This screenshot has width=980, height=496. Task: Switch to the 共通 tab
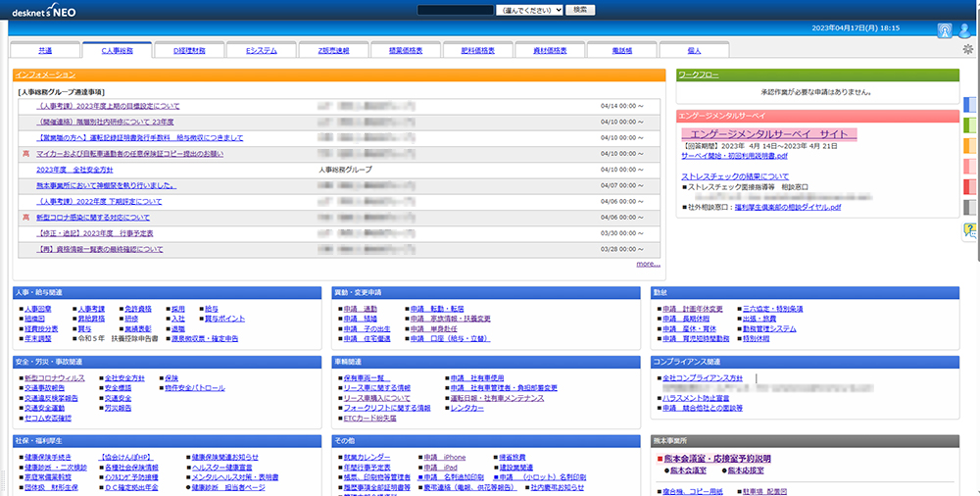45,50
